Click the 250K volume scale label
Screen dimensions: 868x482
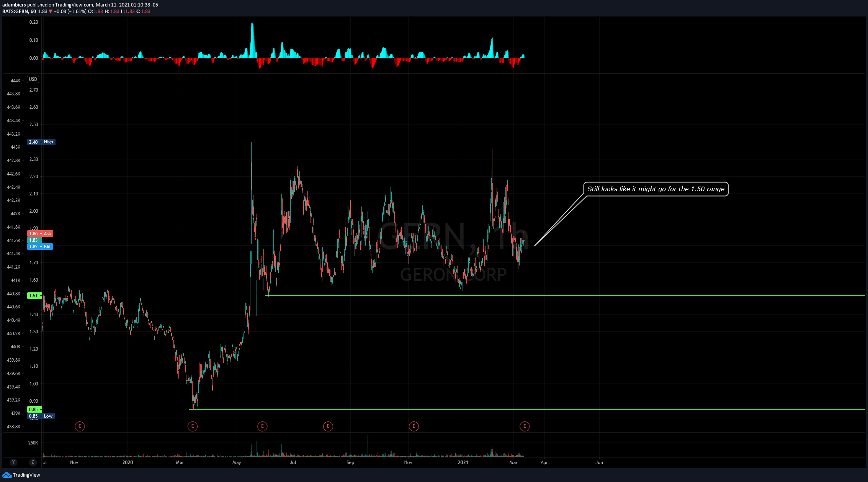(x=33, y=443)
